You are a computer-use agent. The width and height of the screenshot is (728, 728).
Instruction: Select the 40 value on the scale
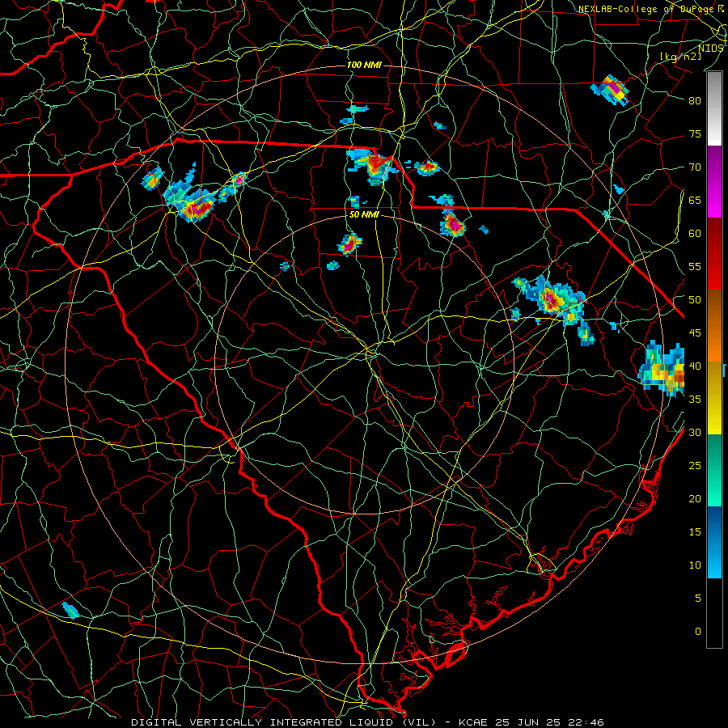point(695,366)
